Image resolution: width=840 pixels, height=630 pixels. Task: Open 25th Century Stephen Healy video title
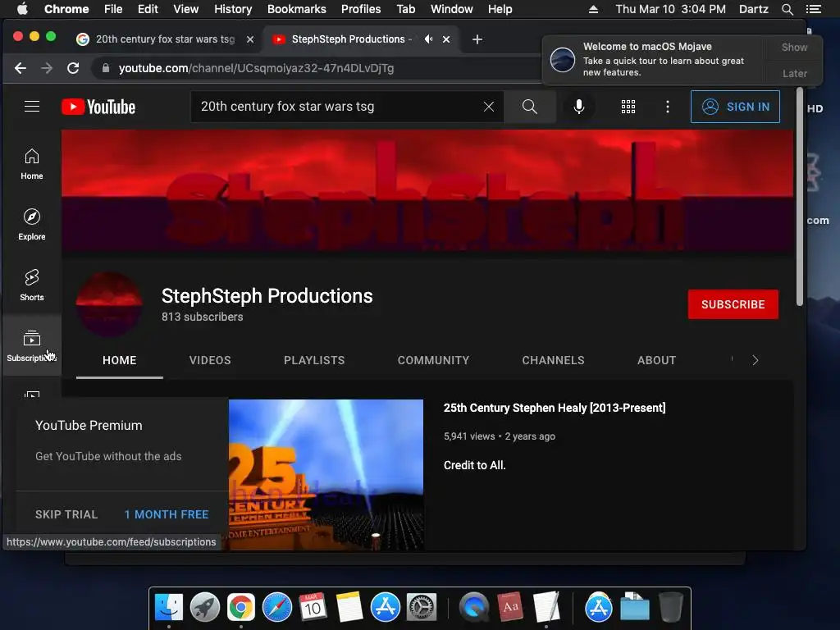[x=555, y=408]
